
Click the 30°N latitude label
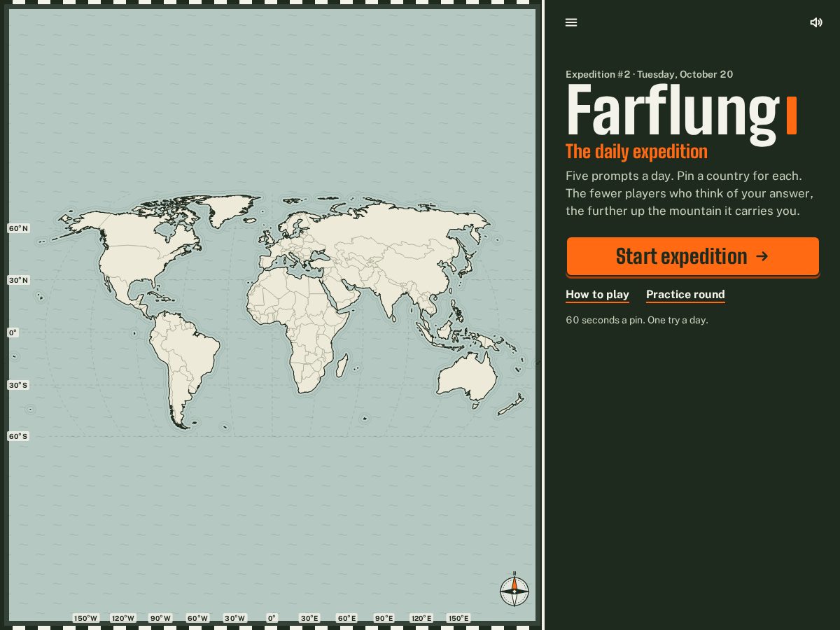(18, 280)
